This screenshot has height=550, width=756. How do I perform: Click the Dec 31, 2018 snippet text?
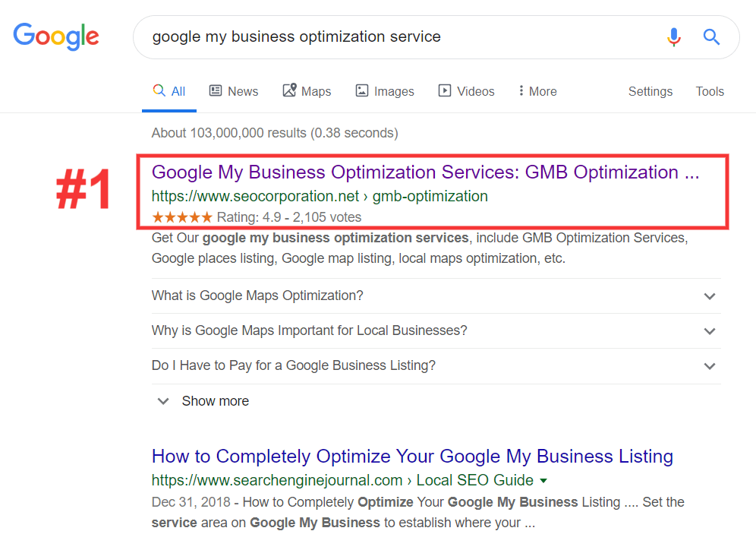[418, 512]
